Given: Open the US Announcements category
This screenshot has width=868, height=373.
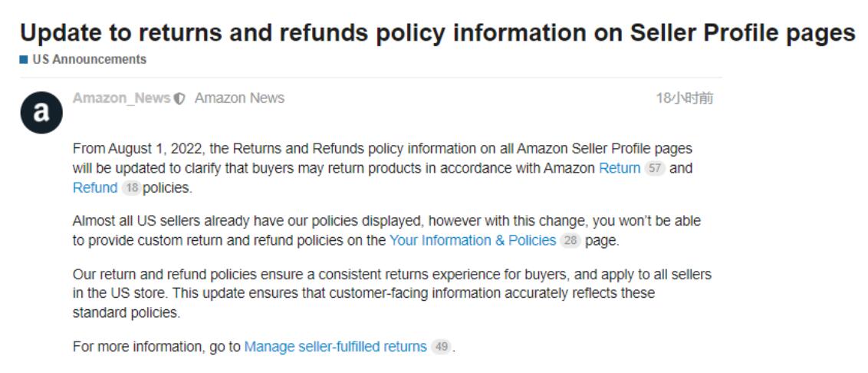Looking at the screenshot, I should tap(89, 59).
